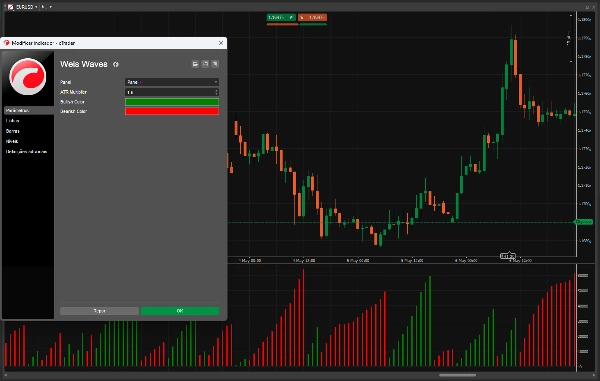This screenshot has height=381, width=600.
Task: Click the ATR Multiplier stepper arrows
Action: pos(216,92)
